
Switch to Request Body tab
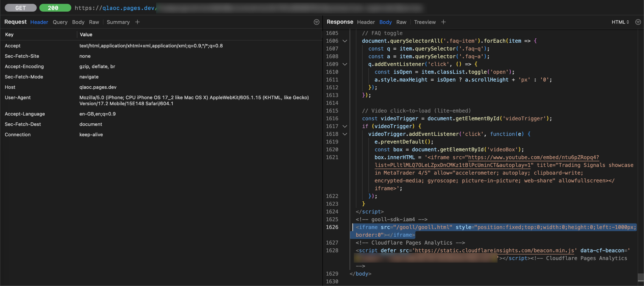(78, 22)
